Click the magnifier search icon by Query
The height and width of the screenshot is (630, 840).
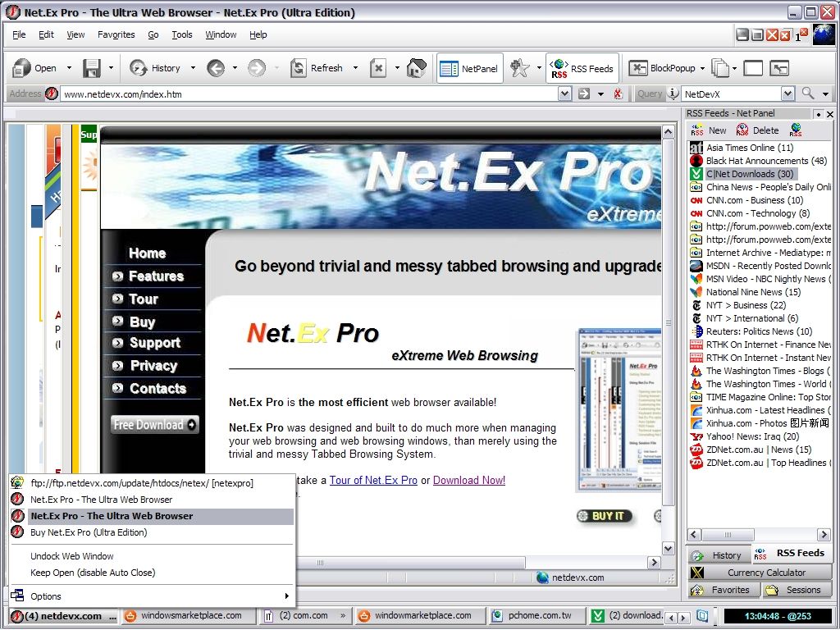[x=808, y=94]
